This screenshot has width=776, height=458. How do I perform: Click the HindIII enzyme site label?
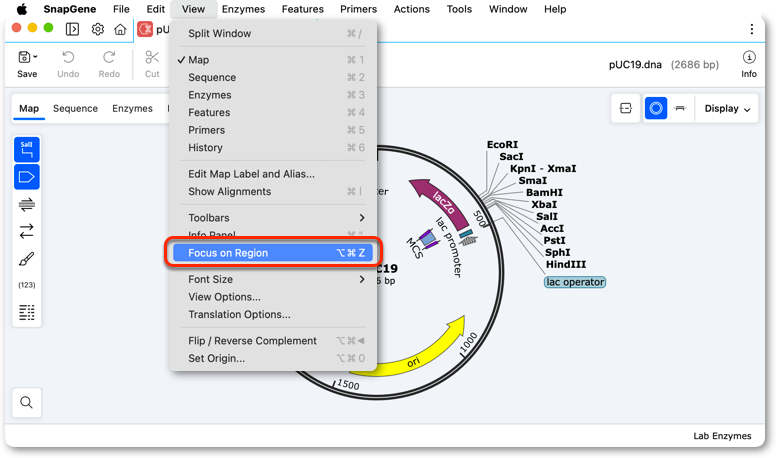pos(566,264)
